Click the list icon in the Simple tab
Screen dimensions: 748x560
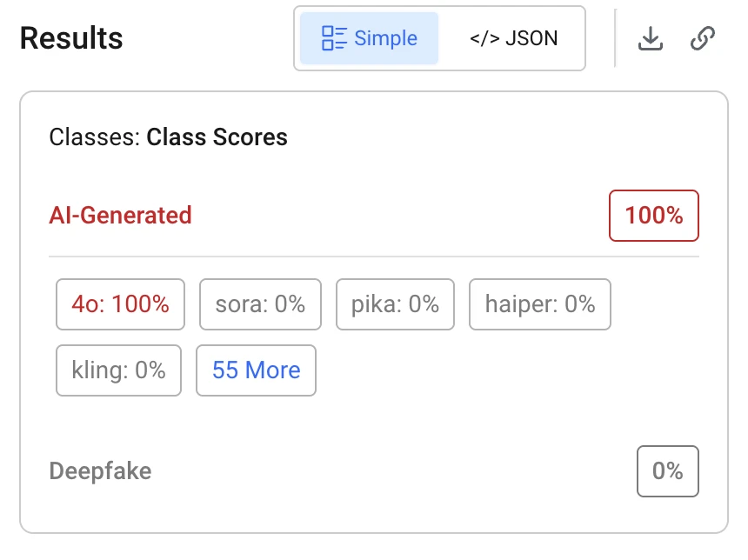tap(334, 38)
